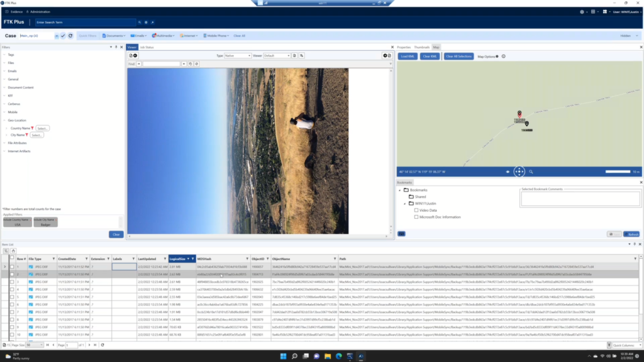Click the Clear button in Filters panel
The height and width of the screenshot is (362, 644).
tap(116, 234)
